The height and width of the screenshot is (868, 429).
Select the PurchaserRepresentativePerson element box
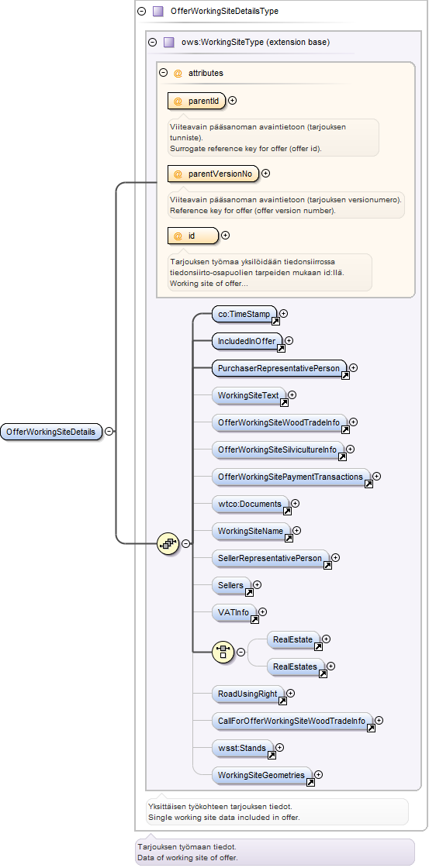[279, 368]
